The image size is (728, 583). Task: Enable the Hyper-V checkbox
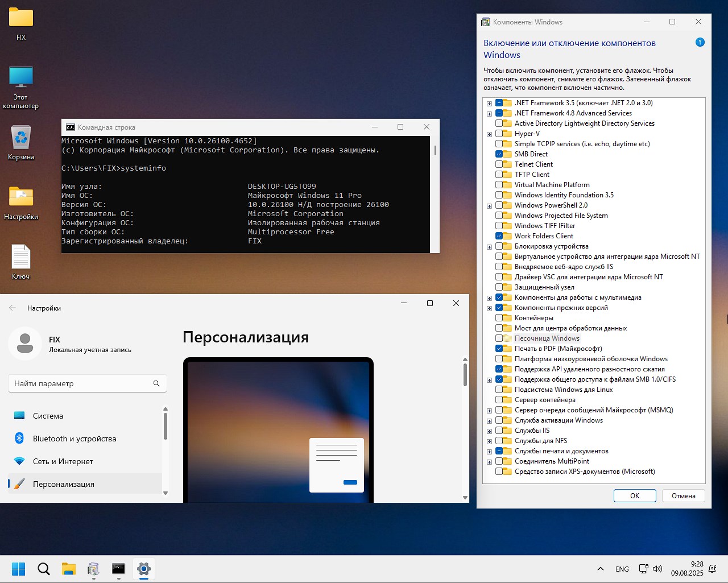point(499,134)
